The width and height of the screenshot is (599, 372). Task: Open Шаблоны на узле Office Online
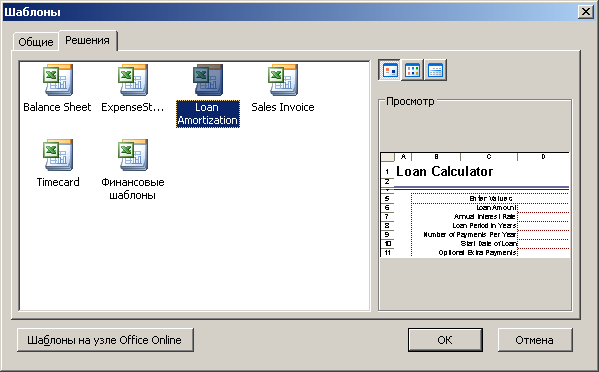point(105,340)
